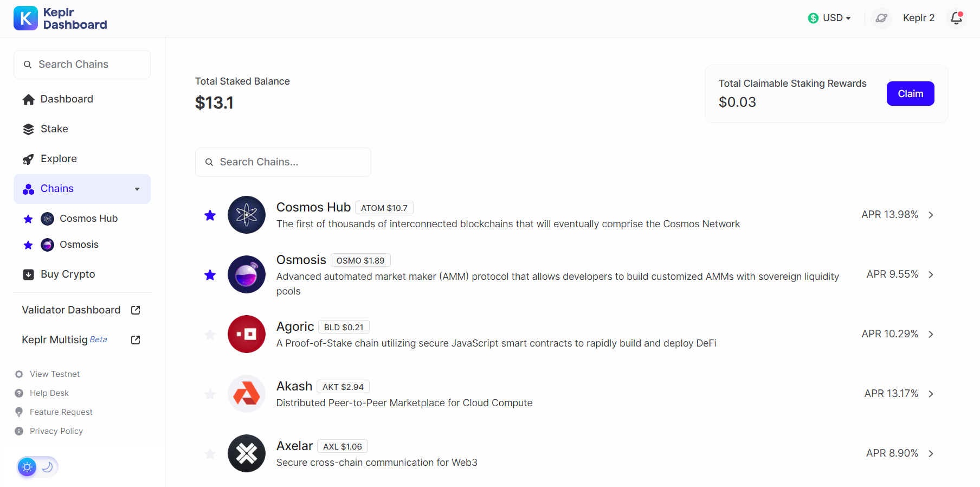
Task: Toggle sidebar Cosmos Hub favorite star
Action: click(x=28, y=219)
